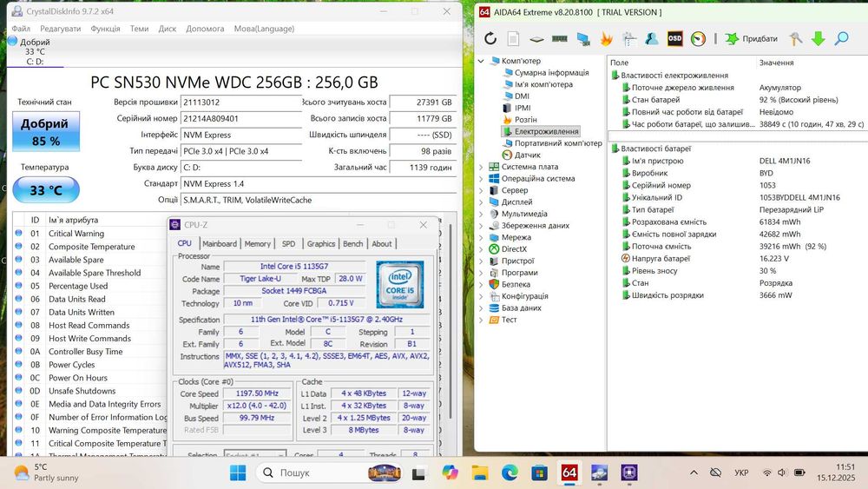
Task: Open the Bench tab in CPU-Z
Action: coord(353,244)
